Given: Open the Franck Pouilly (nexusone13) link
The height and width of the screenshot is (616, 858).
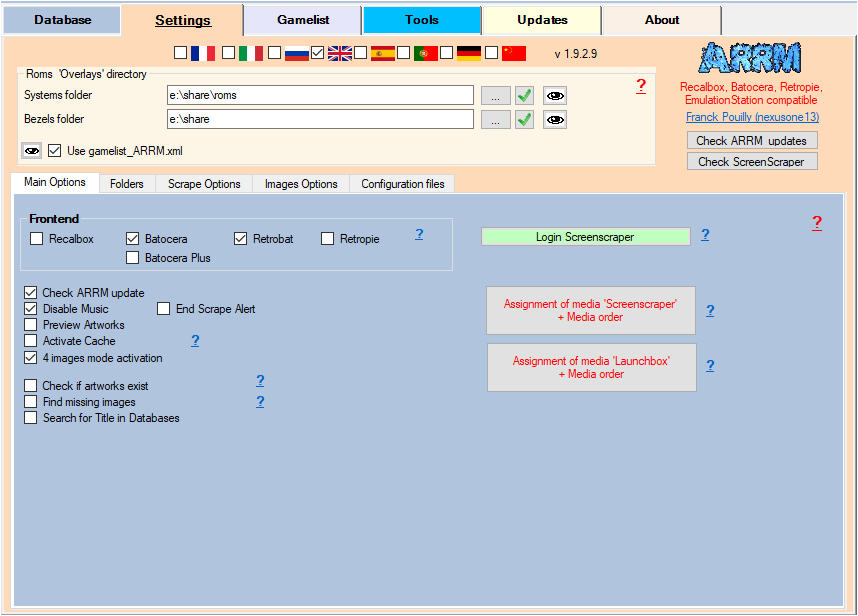Looking at the screenshot, I should pyautogui.click(x=752, y=117).
